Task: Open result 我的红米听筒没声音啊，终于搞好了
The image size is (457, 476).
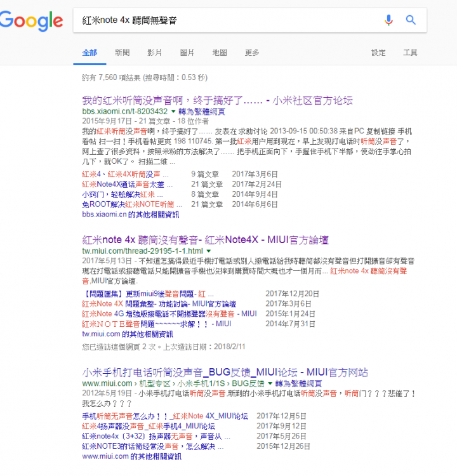Action: [x=218, y=100]
